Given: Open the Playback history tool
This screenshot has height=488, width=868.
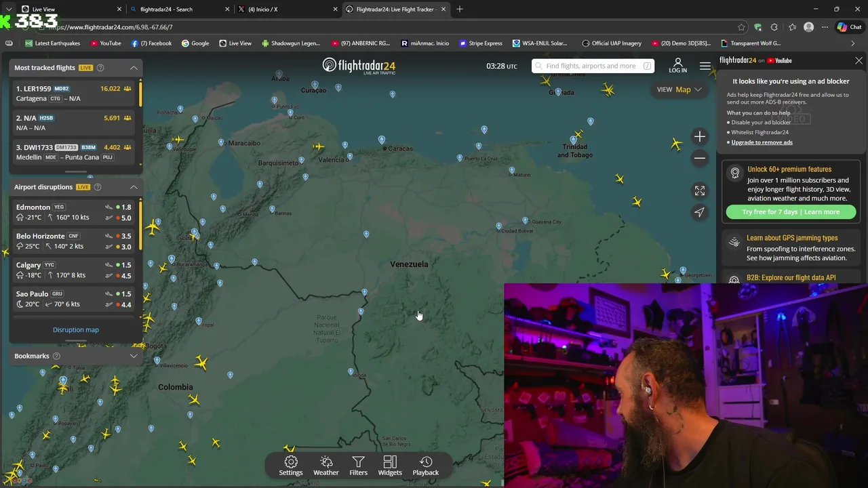Looking at the screenshot, I should pyautogui.click(x=426, y=466).
